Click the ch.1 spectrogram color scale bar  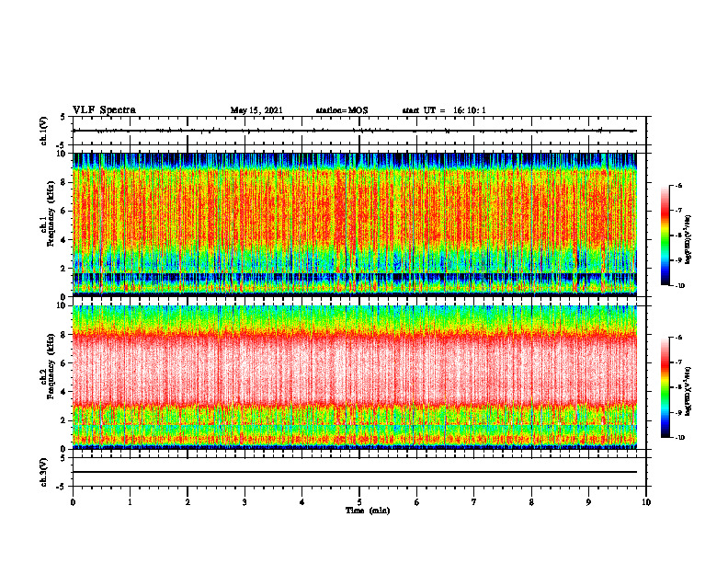665,236
